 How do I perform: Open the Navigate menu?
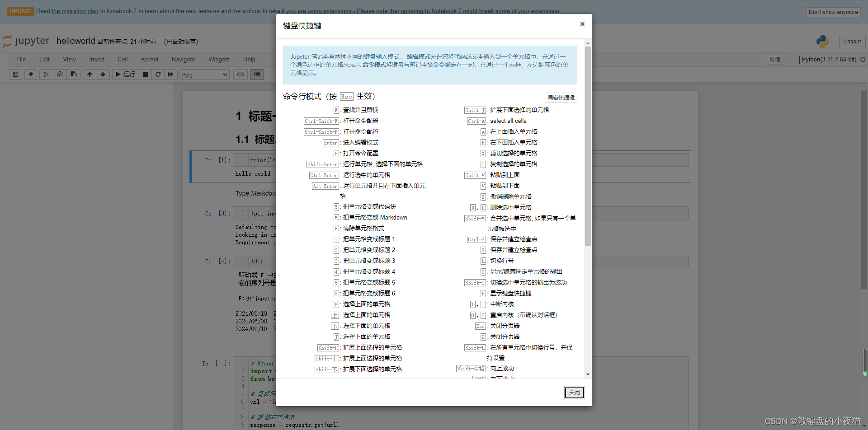tap(183, 59)
